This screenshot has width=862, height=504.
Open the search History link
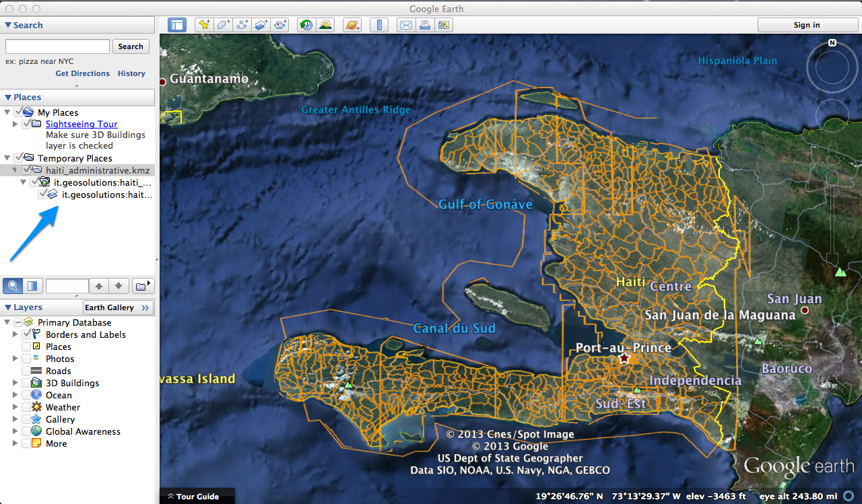[x=131, y=73]
